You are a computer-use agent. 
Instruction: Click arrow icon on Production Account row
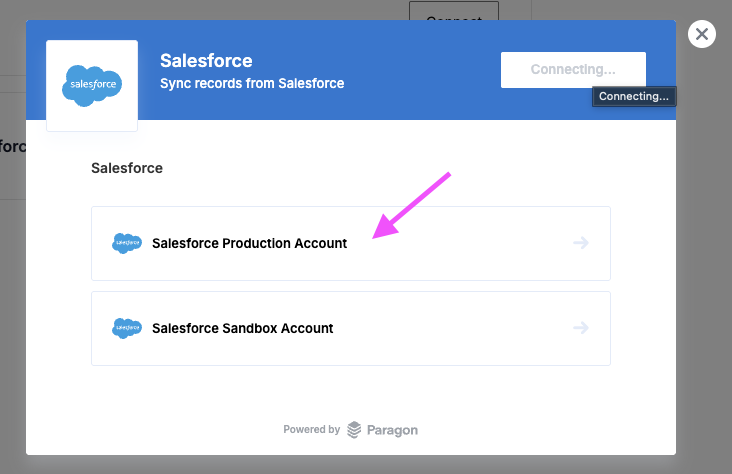pyautogui.click(x=581, y=243)
